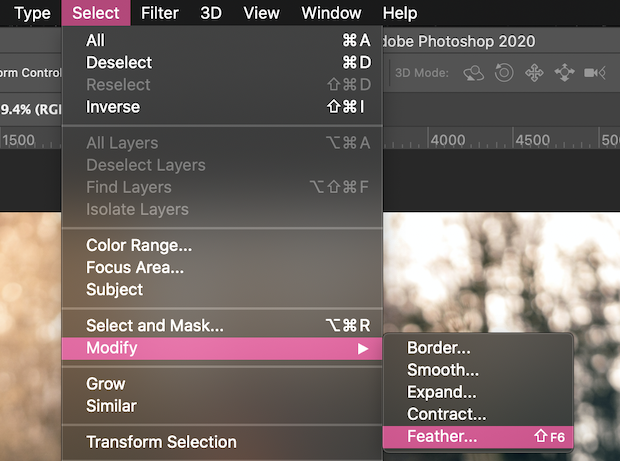Open the Select menu
This screenshot has height=461, width=620.
[96, 13]
